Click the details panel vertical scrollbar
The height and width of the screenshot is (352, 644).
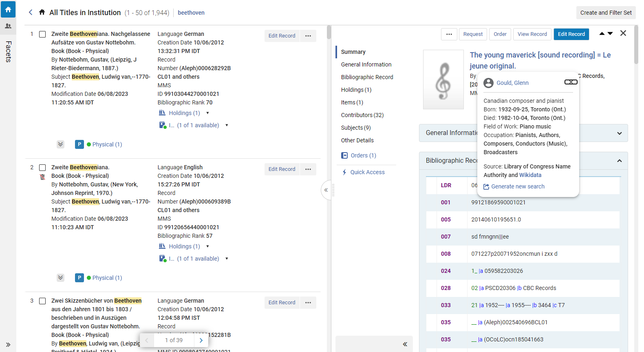click(x=636, y=45)
